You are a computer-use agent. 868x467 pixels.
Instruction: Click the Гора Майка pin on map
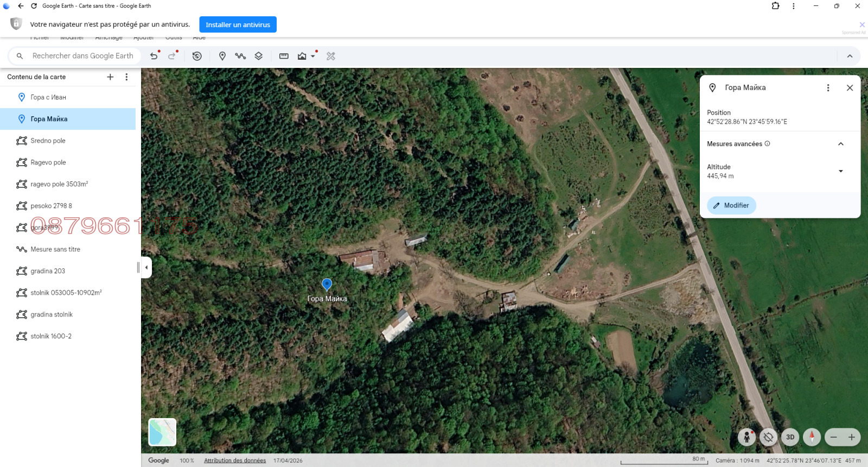coord(327,284)
